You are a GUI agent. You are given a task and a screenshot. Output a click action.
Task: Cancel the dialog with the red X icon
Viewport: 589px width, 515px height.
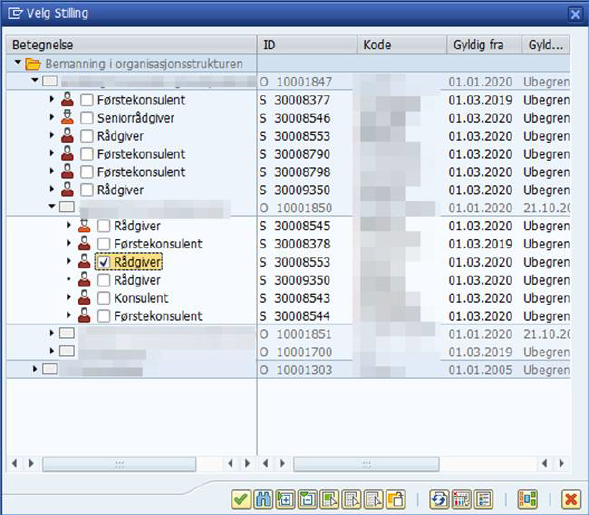coord(571,500)
